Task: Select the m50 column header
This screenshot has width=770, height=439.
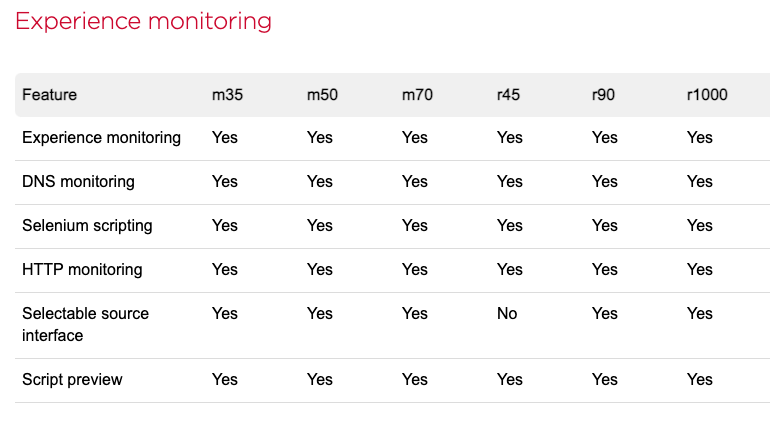Action: tap(322, 95)
